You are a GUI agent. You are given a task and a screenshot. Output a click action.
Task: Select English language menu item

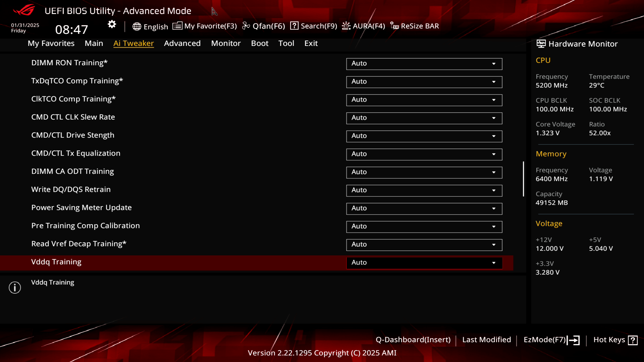point(150,25)
